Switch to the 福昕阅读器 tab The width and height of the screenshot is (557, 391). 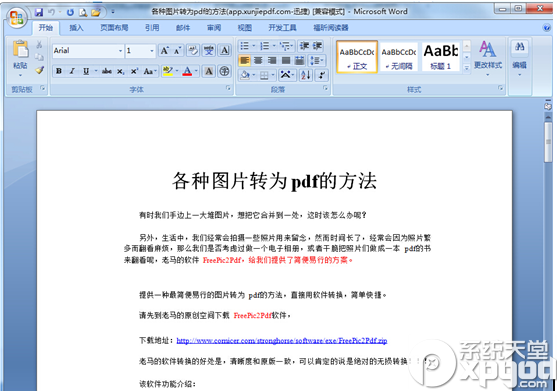coord(331,28)
